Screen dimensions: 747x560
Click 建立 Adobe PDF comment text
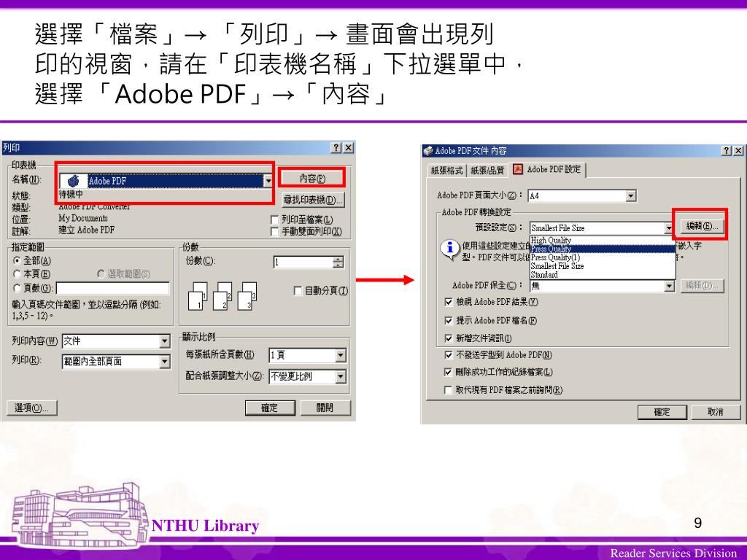[87, 230]
